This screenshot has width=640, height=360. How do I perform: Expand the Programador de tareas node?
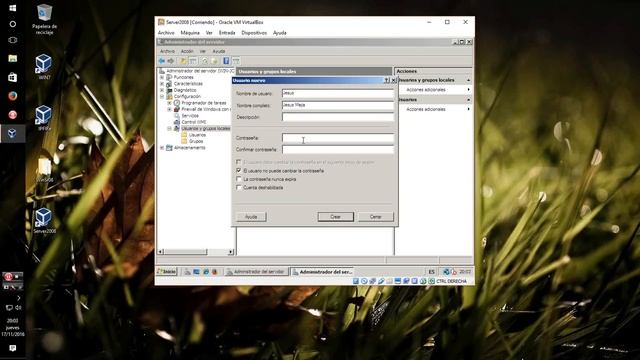(x=169, y=103)
